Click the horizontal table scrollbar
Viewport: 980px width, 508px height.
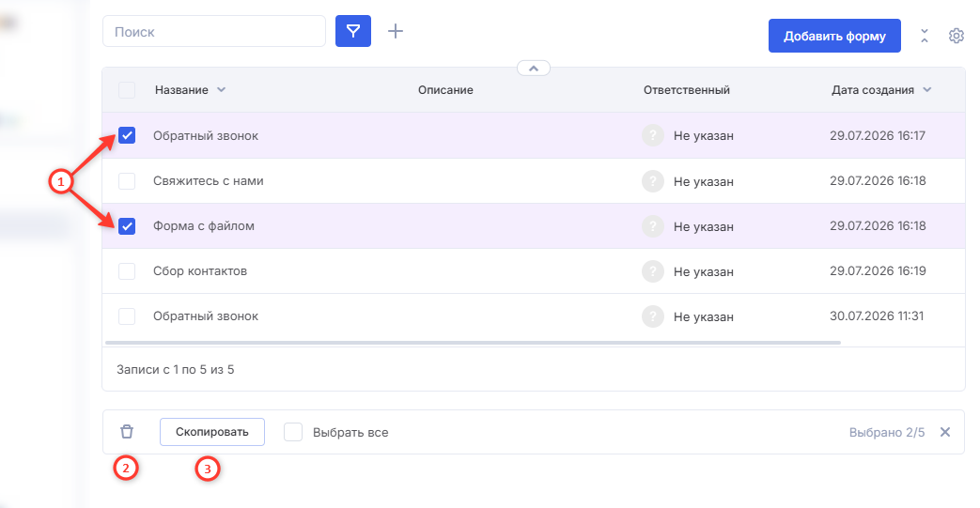pos(474,343)
